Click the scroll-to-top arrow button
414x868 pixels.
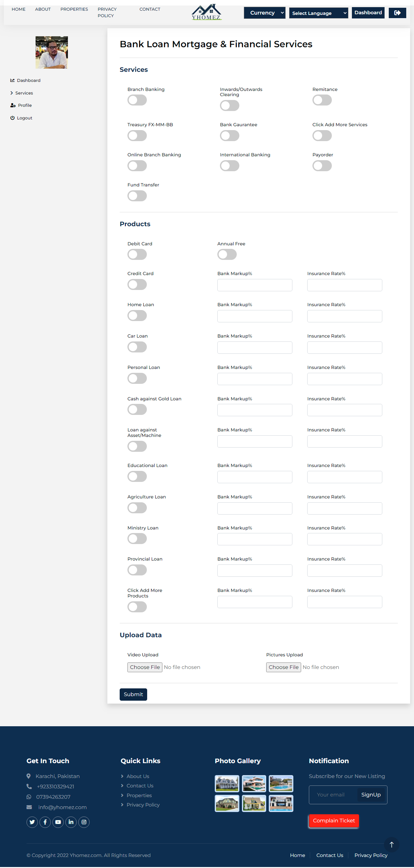(391, 844)
